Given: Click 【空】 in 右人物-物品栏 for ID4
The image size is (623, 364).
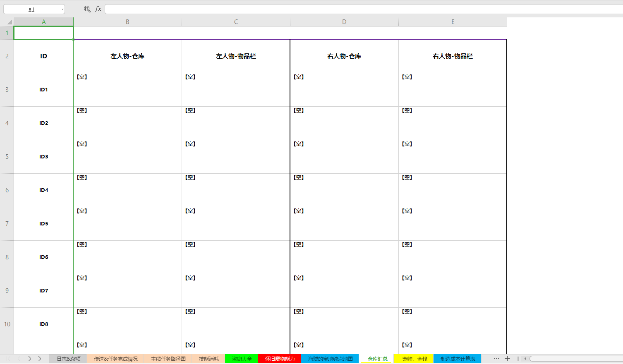Looking at the screenshot, I should [407, 177].
